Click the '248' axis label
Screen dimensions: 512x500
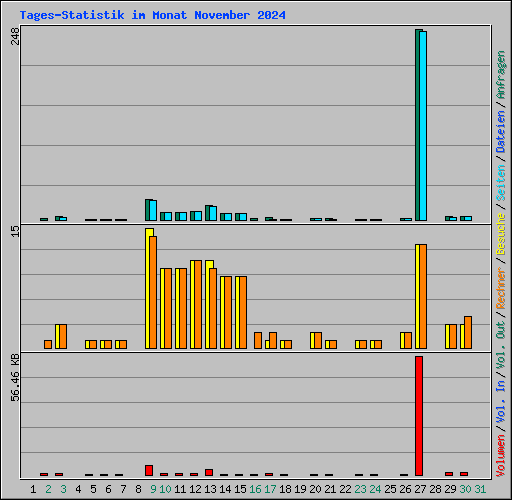coord(15,36)
